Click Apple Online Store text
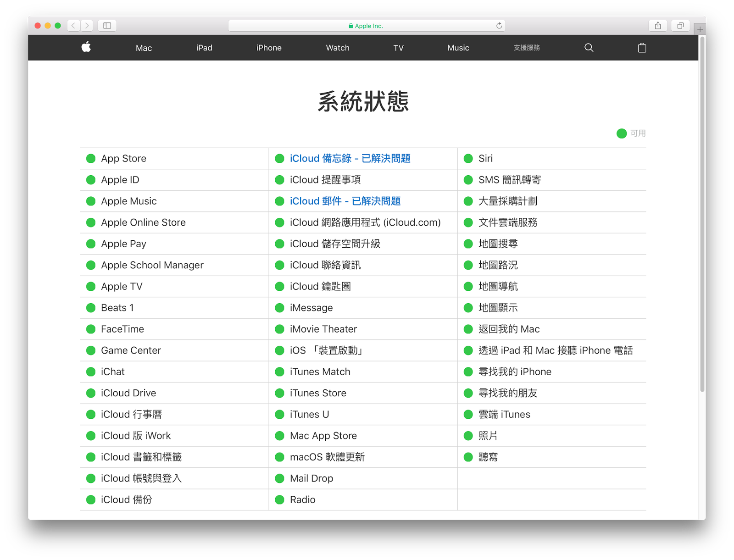734x560 pixels. pos(144,222)
